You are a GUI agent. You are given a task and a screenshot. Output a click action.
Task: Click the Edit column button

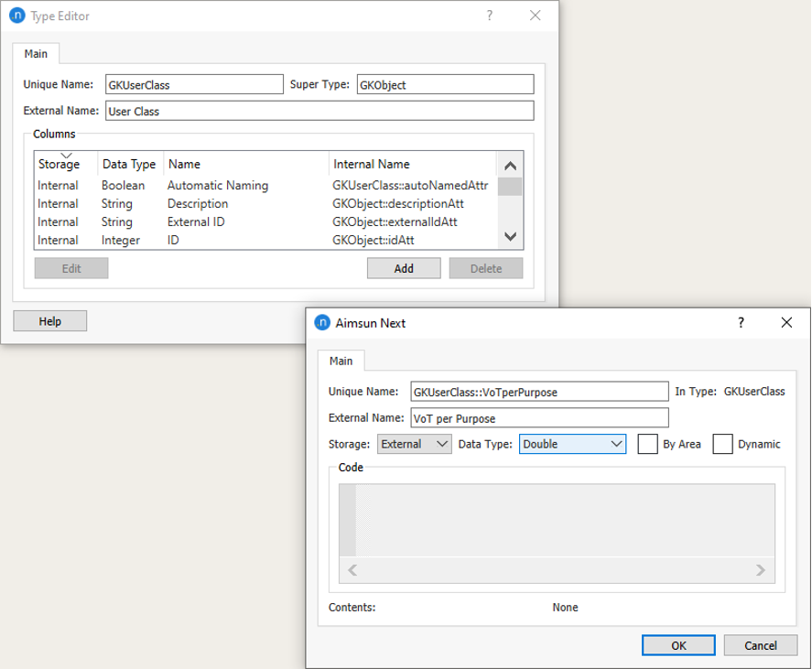coord(71,268)
